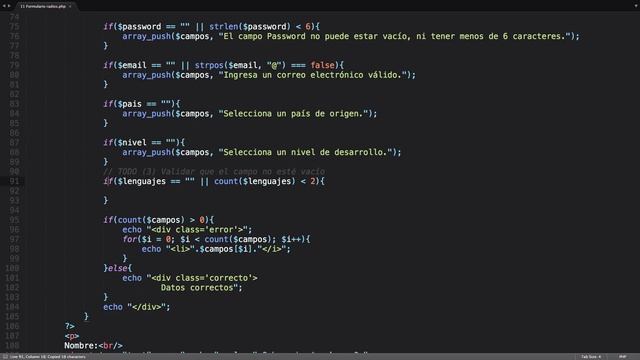This screenshot has width=640, height=360.
Task: Click line number 87 in gutter
Action: coord(14,142)
